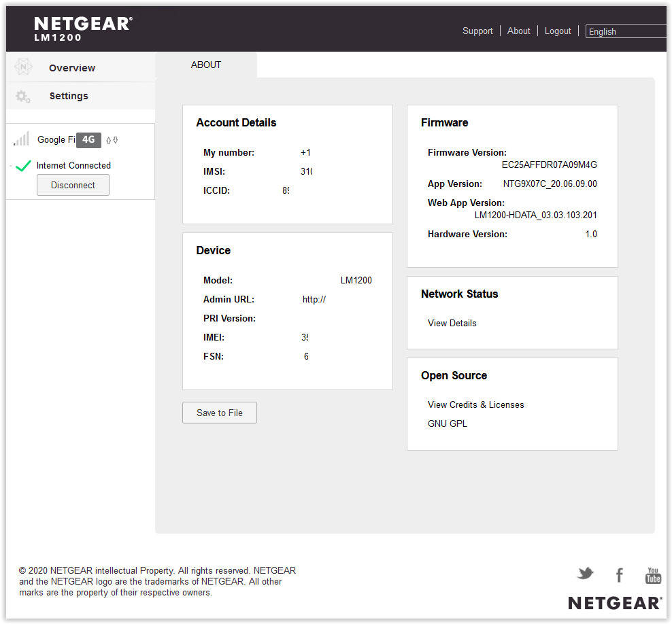Open the English language dropdown

[626, 31]
